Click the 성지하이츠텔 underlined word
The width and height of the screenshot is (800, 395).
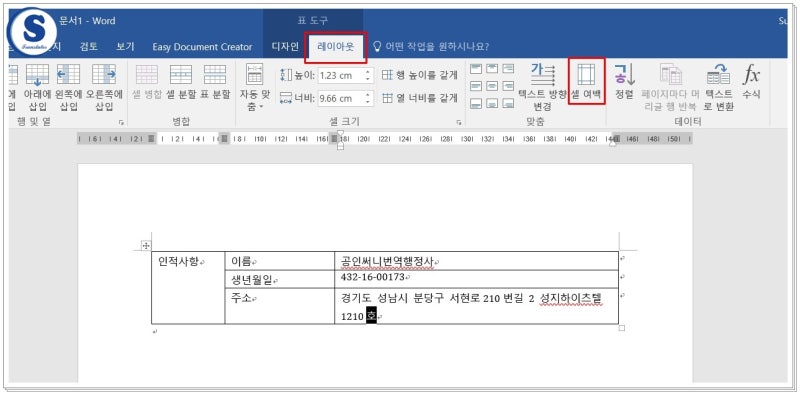(x=572, y=299)
